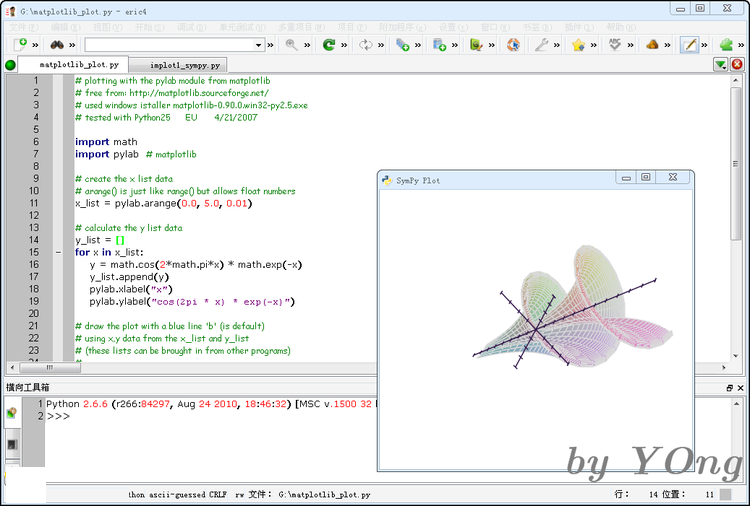The width and height of the screenshot is (750, 506).
Task: Click the editor scroll-up arrow
Action: 736,80
